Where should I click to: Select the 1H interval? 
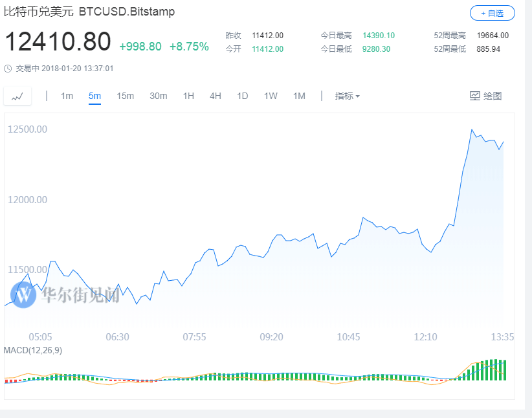[188, 96]
